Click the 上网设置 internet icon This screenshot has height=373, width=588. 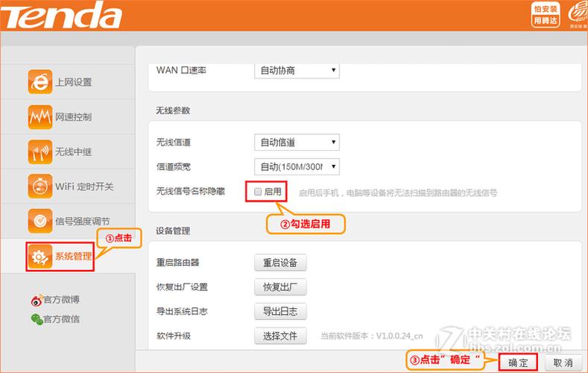click(40, 82)
